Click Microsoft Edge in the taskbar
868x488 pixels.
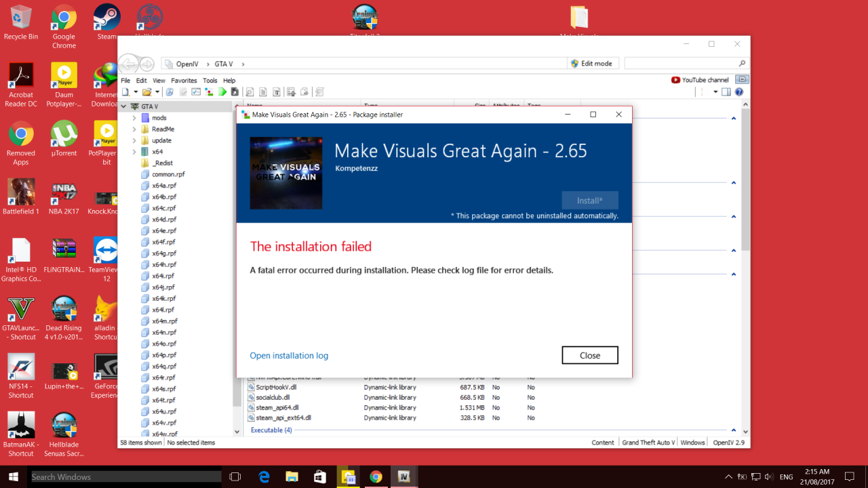click(x=264, y=477)
